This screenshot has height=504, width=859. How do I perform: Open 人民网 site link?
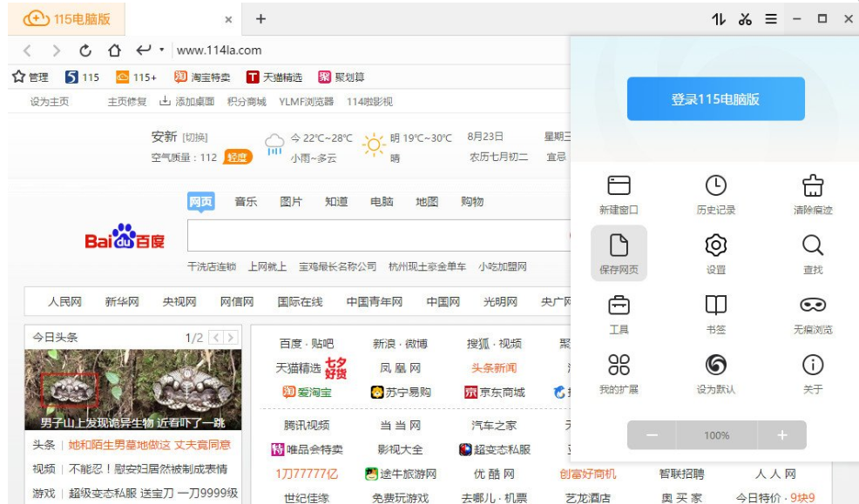tap(64, 301)
